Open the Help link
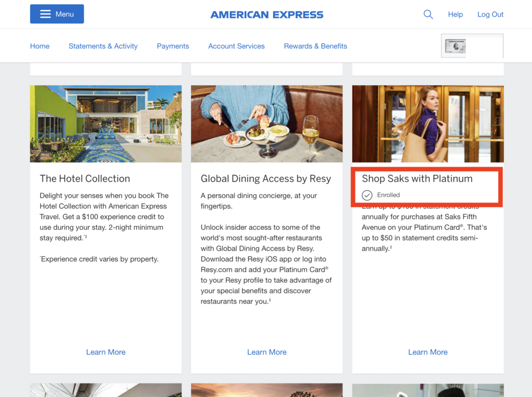The image size is (532, 397). point(455,14)
